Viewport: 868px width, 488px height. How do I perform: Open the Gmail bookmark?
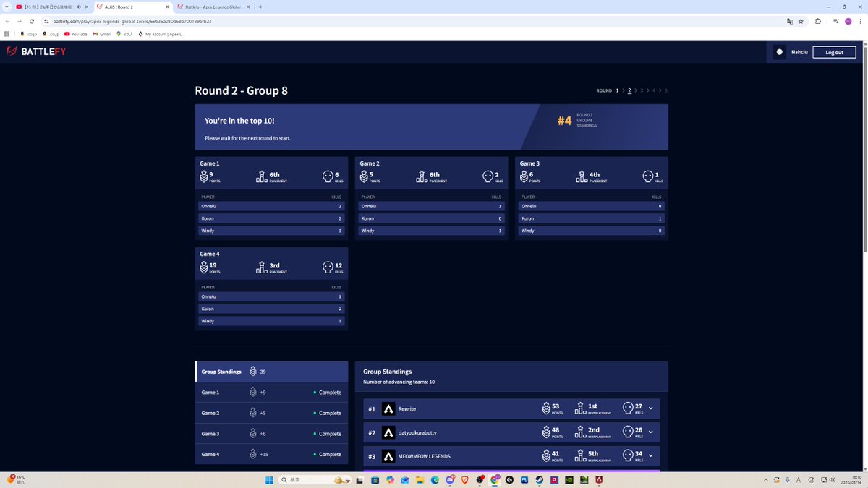(x=102, y=34)
